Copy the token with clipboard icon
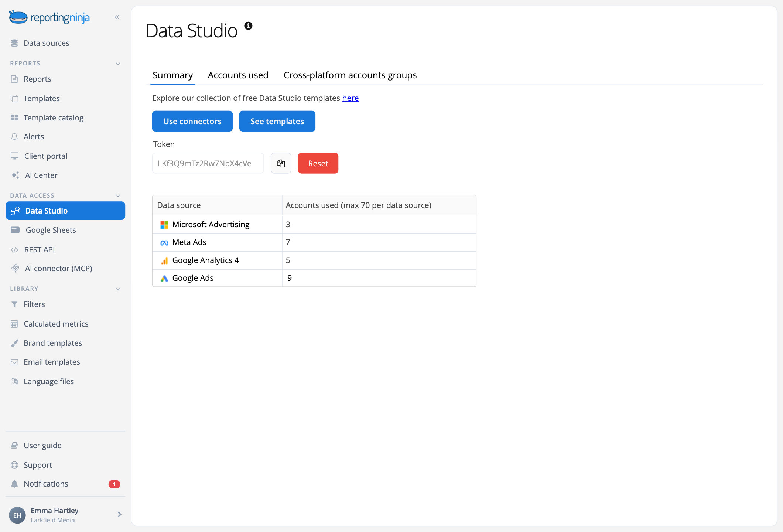783x532 pixels. click(x=281, y=163)
